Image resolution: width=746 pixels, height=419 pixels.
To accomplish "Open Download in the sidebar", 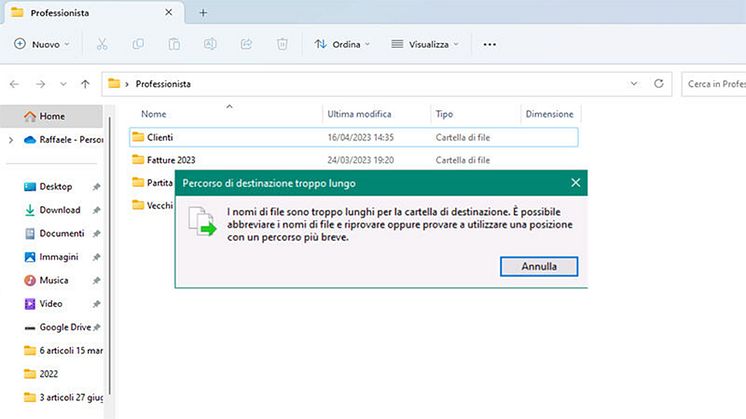I will [60, 210].
